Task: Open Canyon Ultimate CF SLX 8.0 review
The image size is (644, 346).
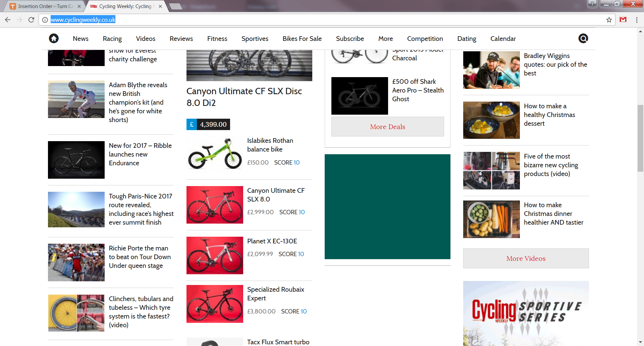Action: pos(276,195)
